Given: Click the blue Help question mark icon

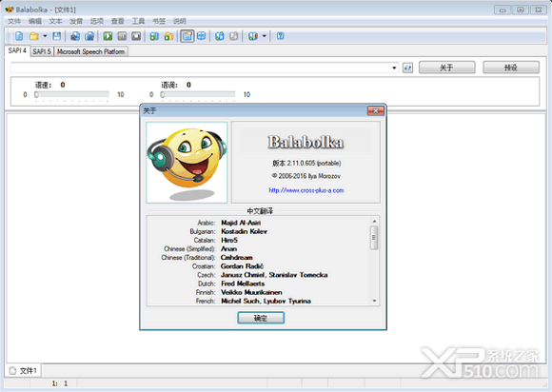Looking at the screenshot, I should [280, 36].
